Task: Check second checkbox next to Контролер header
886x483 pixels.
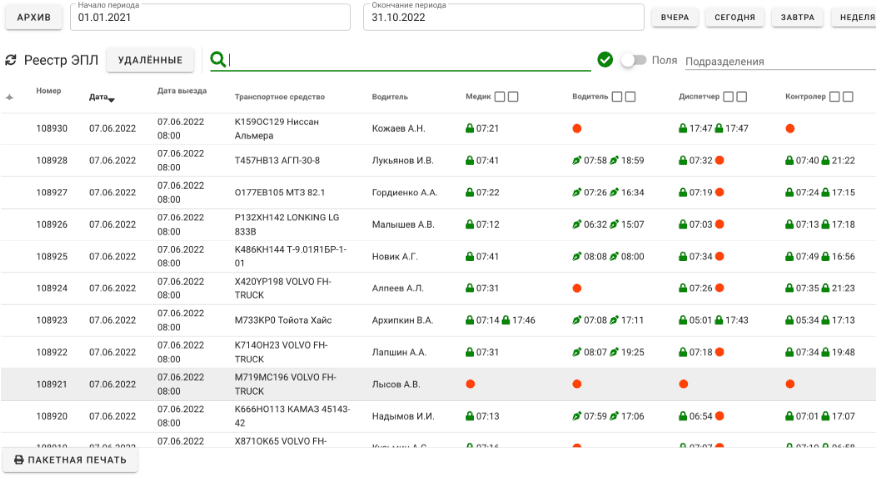Action: 848,97
